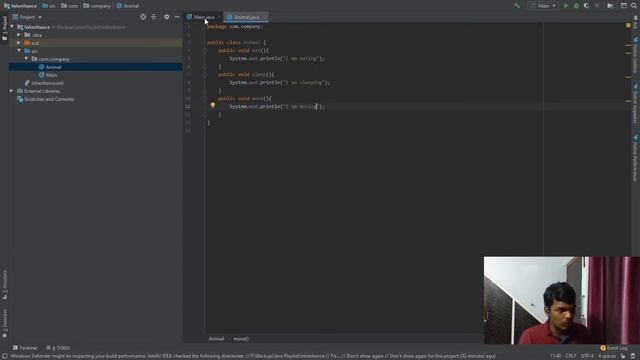The width and height of the screenshot is (640, 360).
Task: Click the read-only lock icon in status bar
Action: (623, 356)
